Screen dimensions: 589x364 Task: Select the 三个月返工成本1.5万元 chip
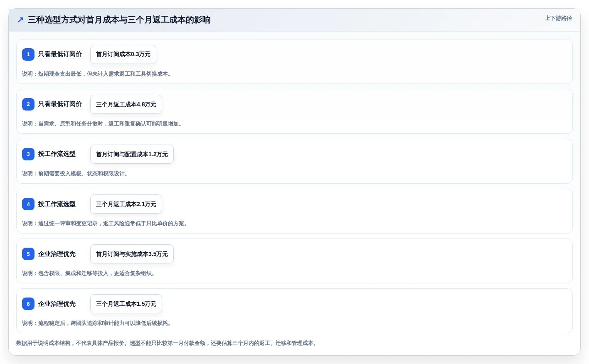tap(126, 304)
